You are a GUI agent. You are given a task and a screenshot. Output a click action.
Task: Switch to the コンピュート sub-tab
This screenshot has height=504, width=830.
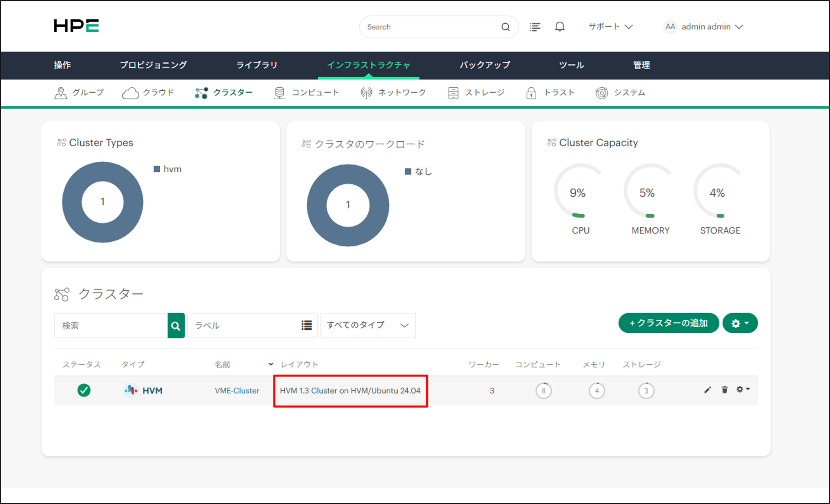tap(306, 93)
